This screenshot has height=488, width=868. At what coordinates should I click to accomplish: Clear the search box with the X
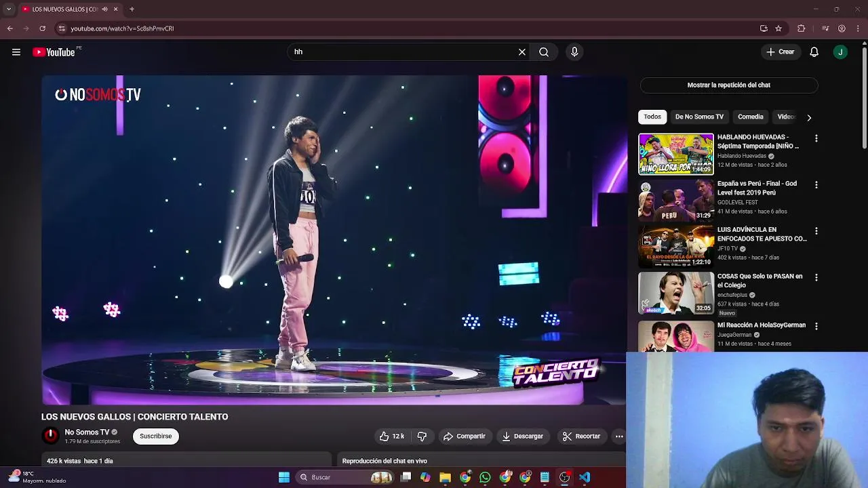tap(522, 52)
